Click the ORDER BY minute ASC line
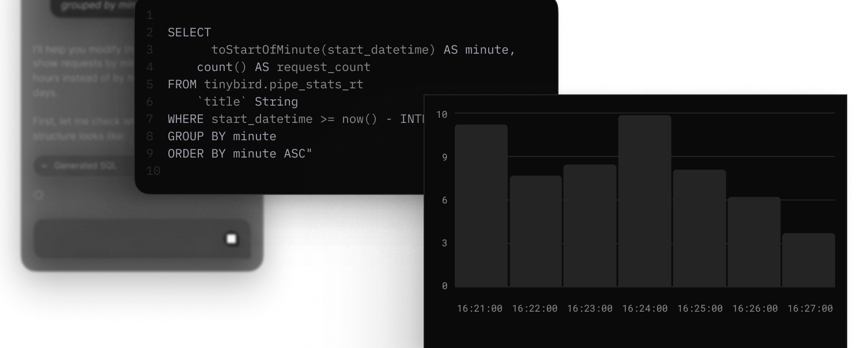This screenshot has width=868, height=348. [239, 154]
